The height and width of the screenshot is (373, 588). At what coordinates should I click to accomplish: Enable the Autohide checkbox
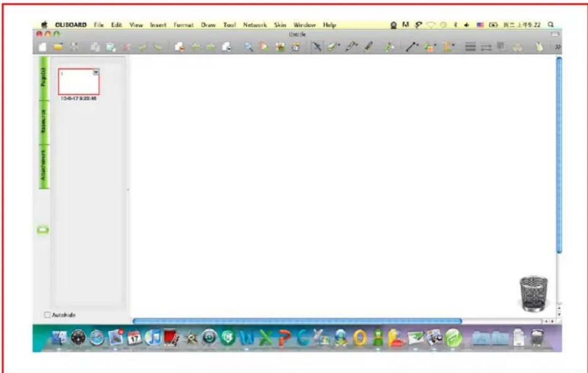pyautogui.click(x=47, y=314)
